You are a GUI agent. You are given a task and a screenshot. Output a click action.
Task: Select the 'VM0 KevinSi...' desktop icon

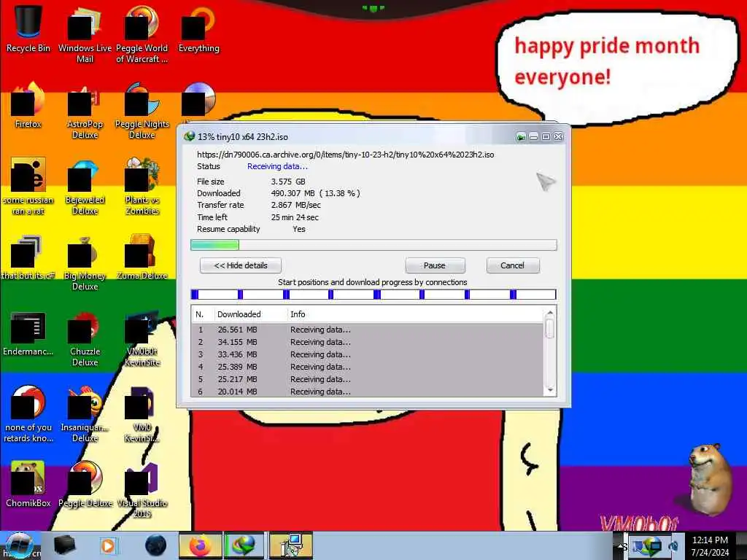point(142,414)
